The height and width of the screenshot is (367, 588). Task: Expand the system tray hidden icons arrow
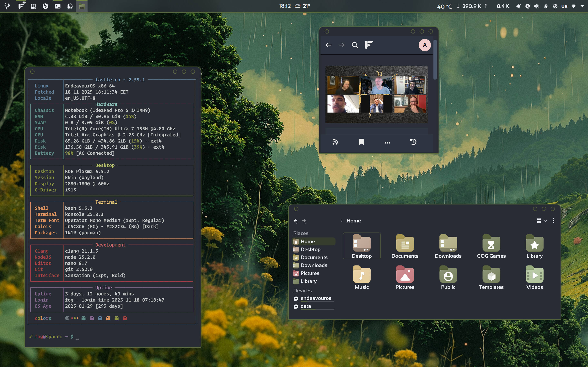coord(582,6)
